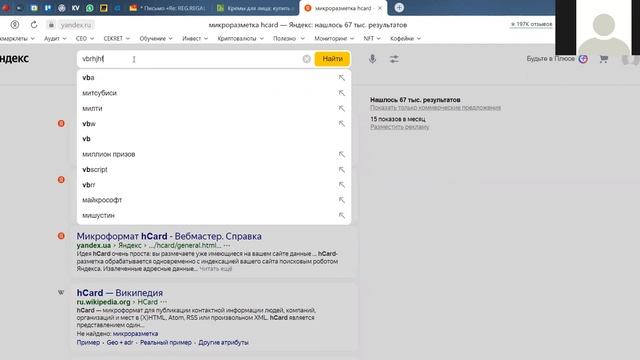640x360 pixels.
Task: Click the yellow Найти button
Action: (x=332, y=59)
